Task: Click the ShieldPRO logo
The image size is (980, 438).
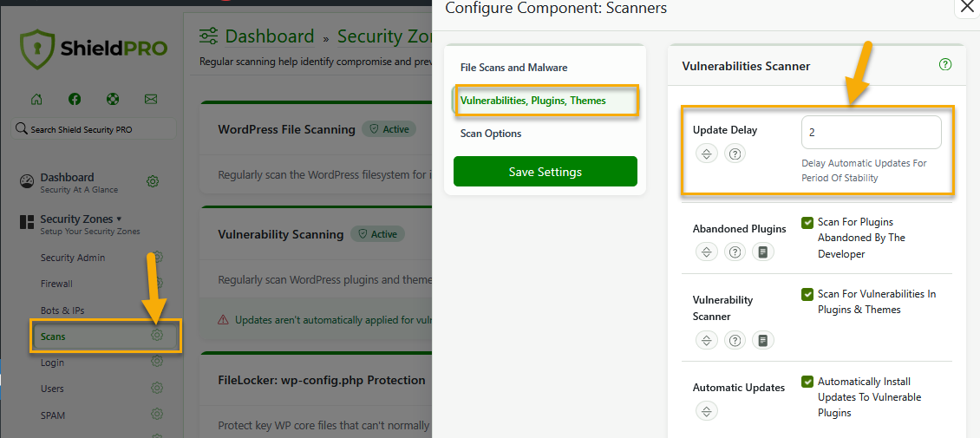Action: pyautogui.click(x=94, y=49)
